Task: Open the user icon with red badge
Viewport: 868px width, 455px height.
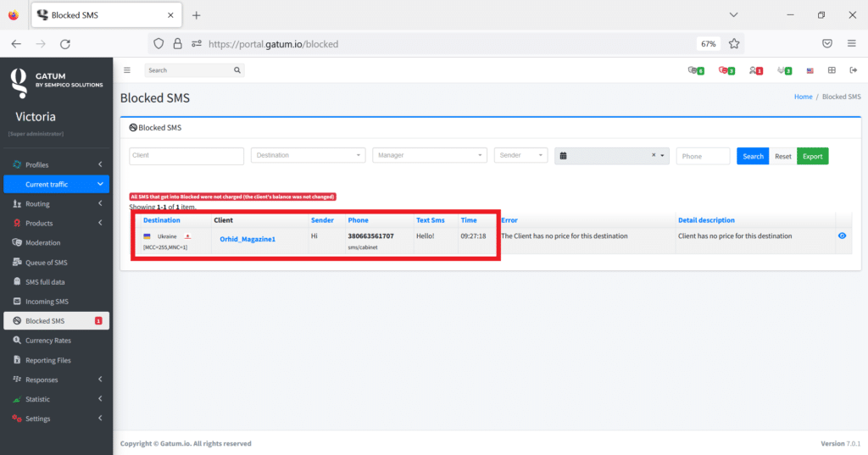Action: [755, 70]
